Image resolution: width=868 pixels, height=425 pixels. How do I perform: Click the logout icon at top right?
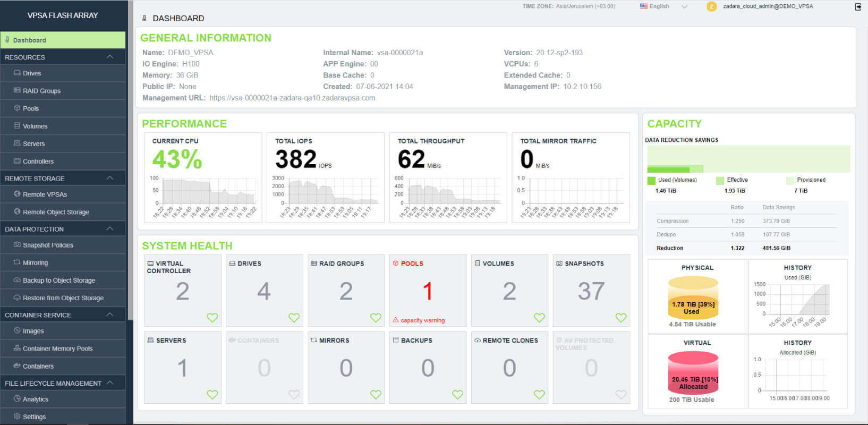(858, 7)
